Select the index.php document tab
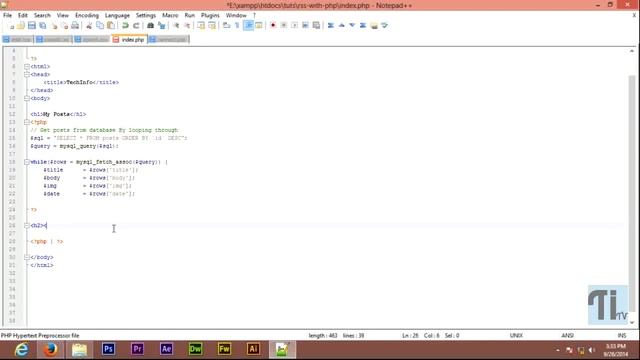Image resolution: width=640 pixels, height=360 pixels. [129, 40]
